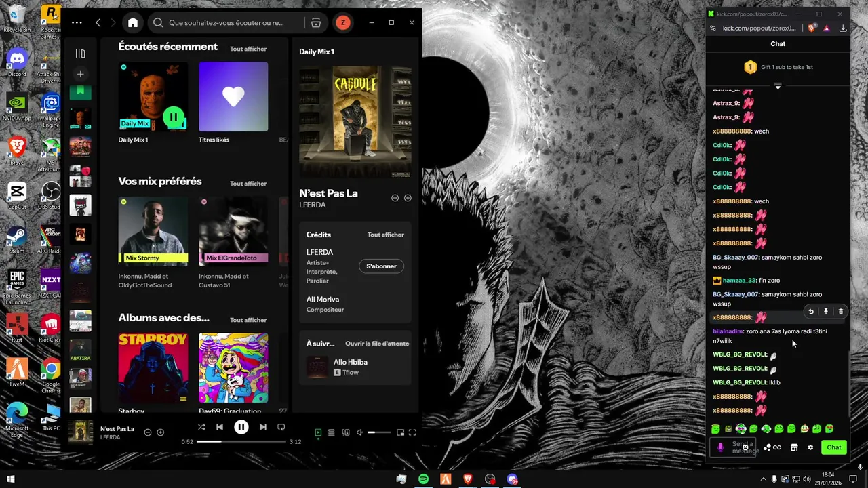This screenshot has height=488, width=868.
Task: Adjust the Spotify volume slider
Action: pos(380,432)
